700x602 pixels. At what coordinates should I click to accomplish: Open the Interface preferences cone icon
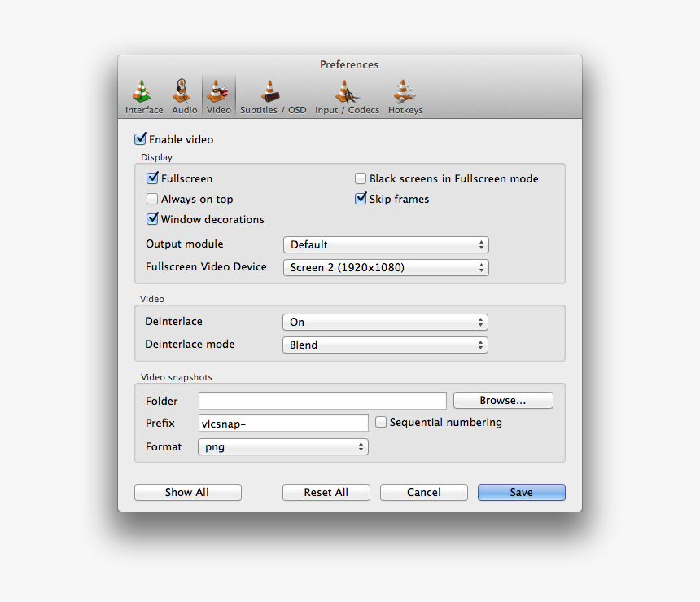143,92
